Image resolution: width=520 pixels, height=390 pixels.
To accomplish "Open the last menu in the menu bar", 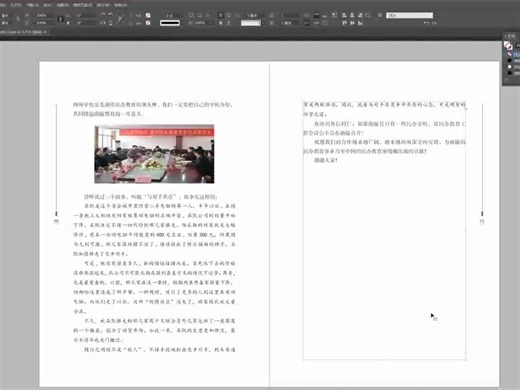I will click(x=121, y=5).
